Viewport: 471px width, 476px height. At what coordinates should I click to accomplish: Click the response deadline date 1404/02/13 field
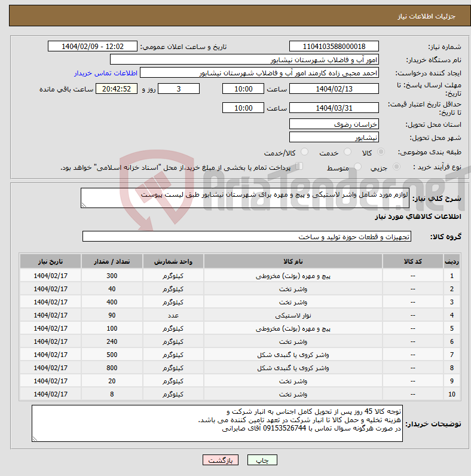334,89
